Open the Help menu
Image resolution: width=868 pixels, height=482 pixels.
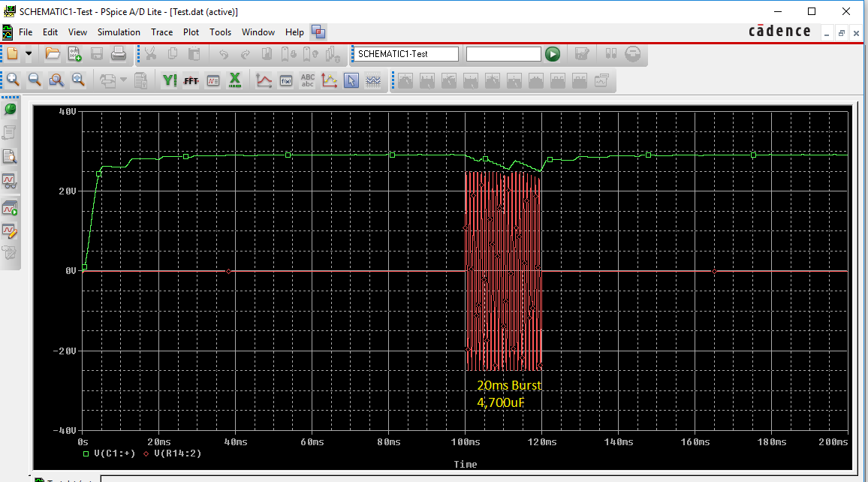click(x=294, y=32)
